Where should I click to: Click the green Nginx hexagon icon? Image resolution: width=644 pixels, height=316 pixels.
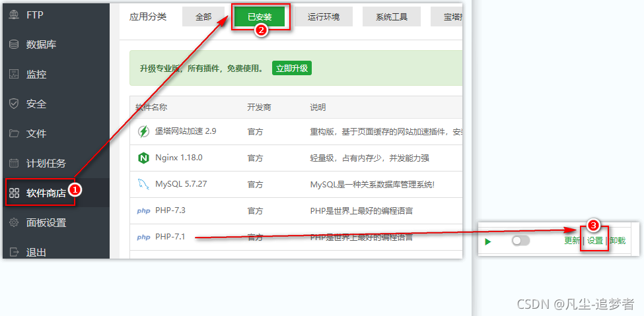tap(143, 158)
